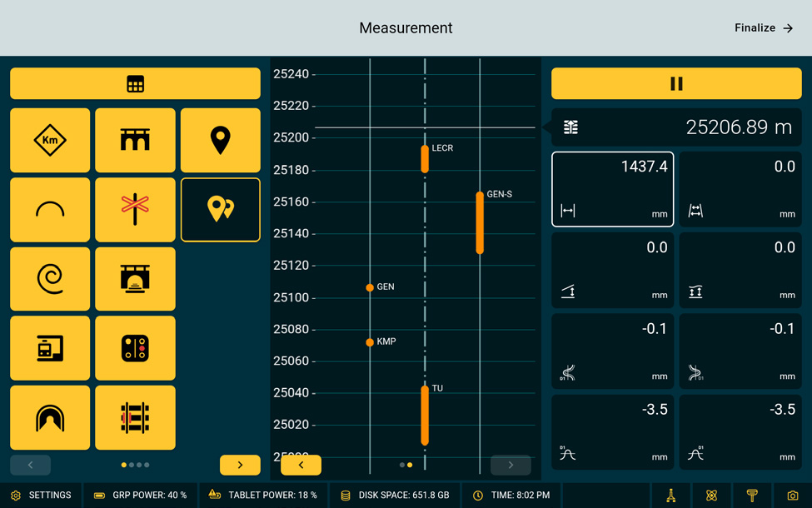Add a railway signal box marker
The image size is (812, 508).
point(135,348)
